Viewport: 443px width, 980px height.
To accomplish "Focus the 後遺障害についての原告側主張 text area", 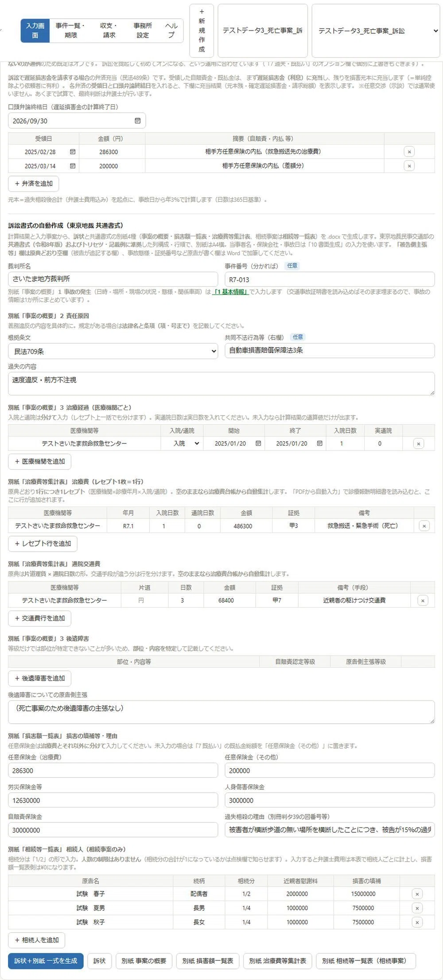I will 221,712.
